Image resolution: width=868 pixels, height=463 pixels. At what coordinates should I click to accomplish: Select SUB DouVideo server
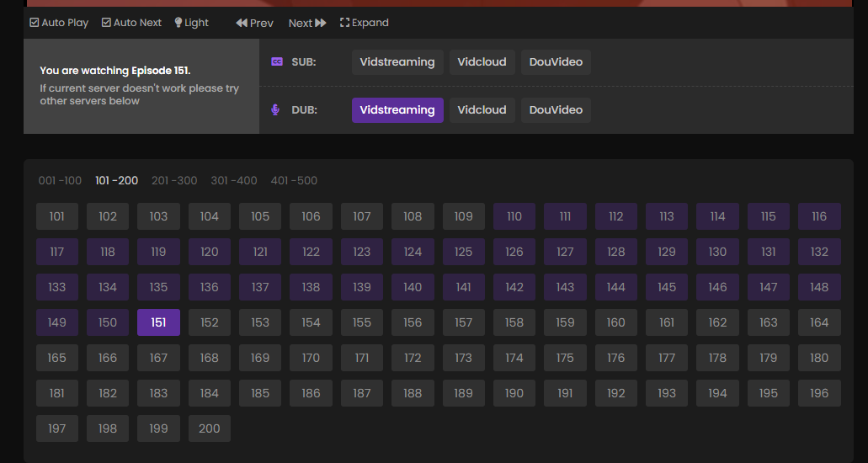coord(556,62)
